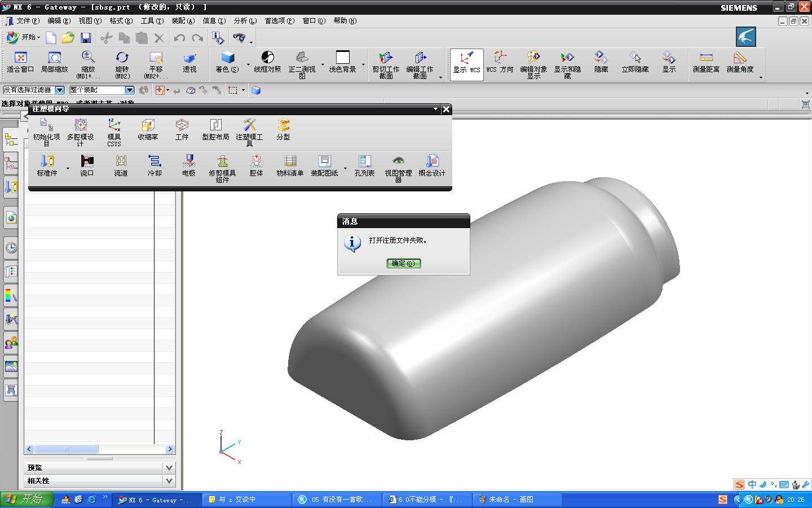Image resolution: width=812 pixels, height=508 pixels.
Task: Open the 浇口 gate tool
Action: [x=87, y=166]
